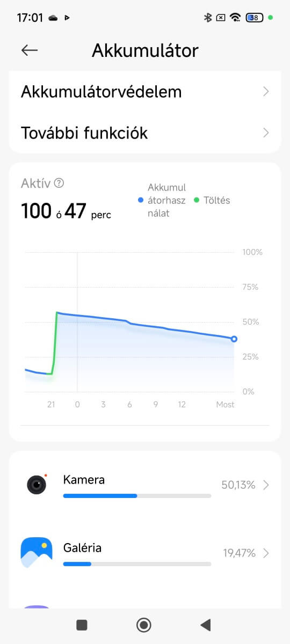Tap the Bluetooth status bar icon
The height and width of the screenshot is (644, 290).
tap(208, 17)
